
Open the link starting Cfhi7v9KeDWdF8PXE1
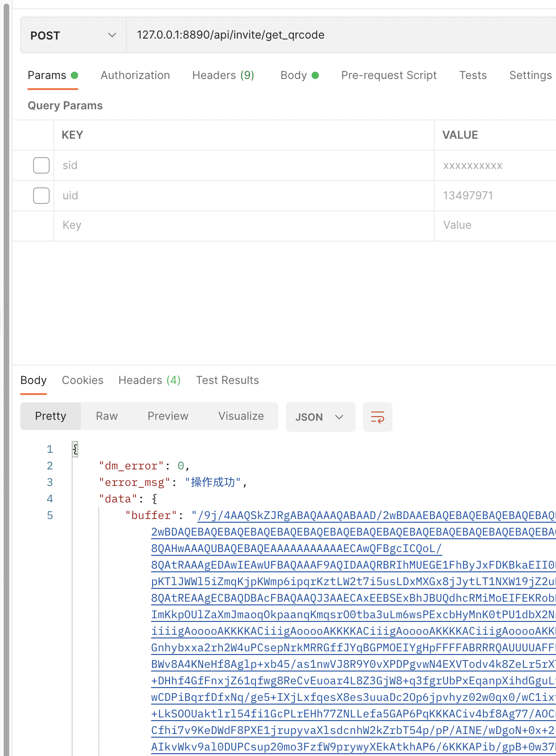(x=353, y=730)
